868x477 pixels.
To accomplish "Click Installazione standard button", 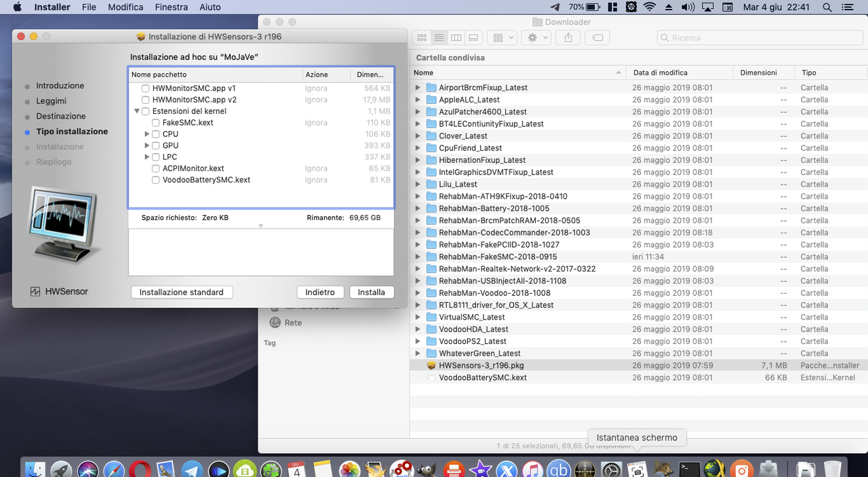I will (x=182, y=292).
